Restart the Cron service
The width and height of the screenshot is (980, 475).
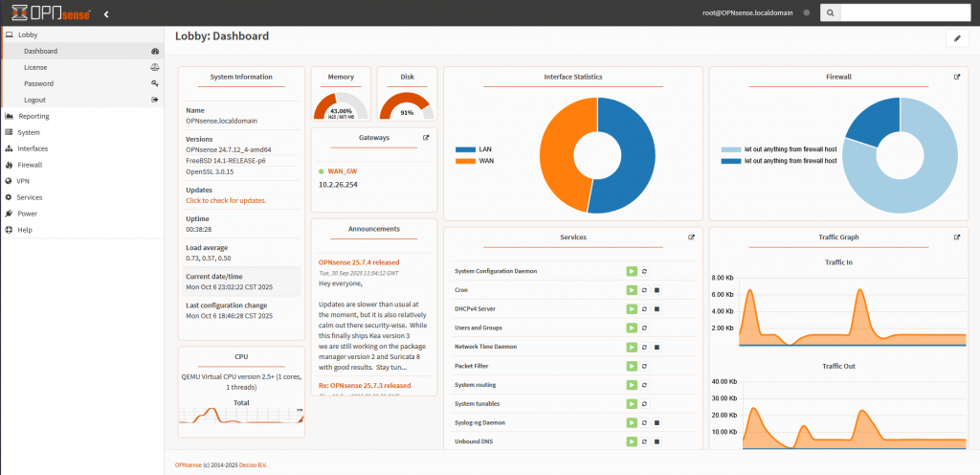644,290
